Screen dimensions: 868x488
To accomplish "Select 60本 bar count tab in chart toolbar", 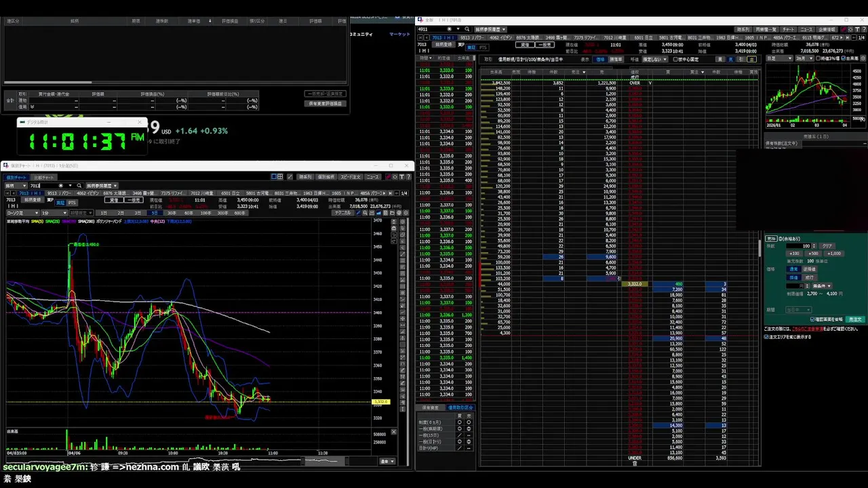I will pos(189,213).
